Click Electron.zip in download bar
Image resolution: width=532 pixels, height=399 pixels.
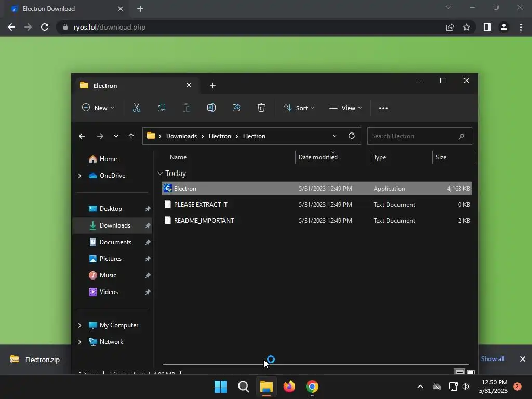[x=35, y=360]
